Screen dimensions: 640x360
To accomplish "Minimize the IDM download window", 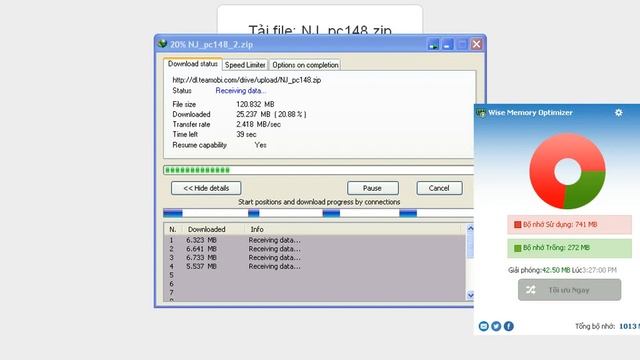I will 448,44.
